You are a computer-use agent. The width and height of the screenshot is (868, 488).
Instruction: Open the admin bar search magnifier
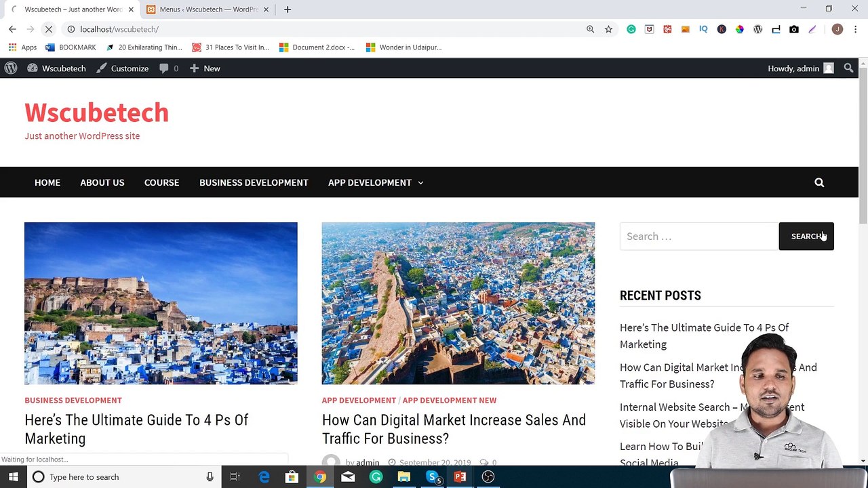(x=848, y=68)
